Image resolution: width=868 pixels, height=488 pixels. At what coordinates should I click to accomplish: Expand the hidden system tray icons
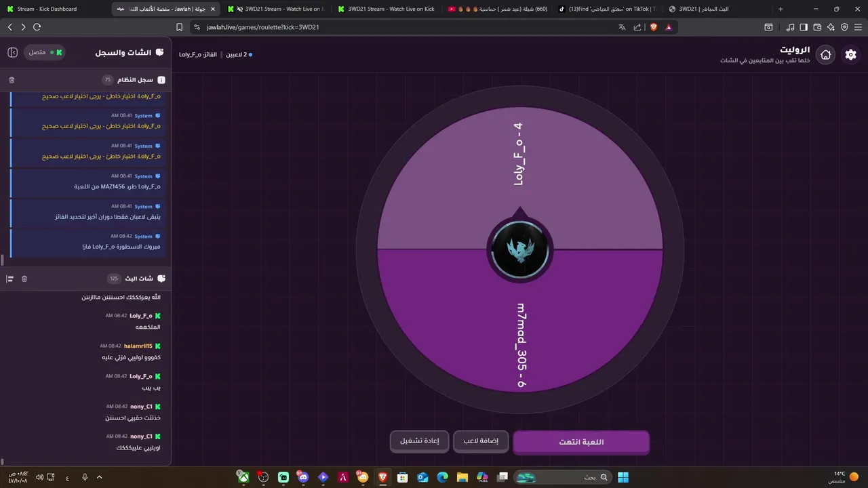pos(100,477)
